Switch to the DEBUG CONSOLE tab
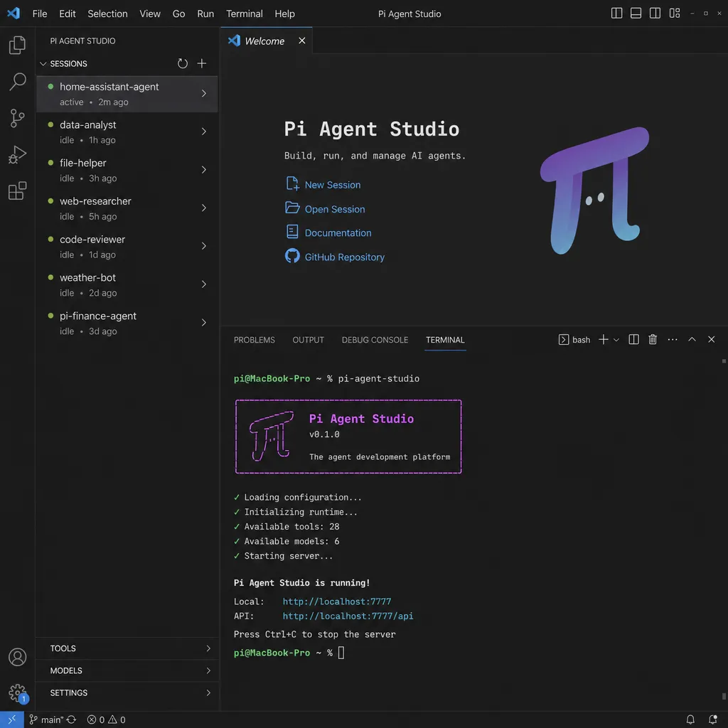Viewport: 728px width, 728px height. point(375,340)
